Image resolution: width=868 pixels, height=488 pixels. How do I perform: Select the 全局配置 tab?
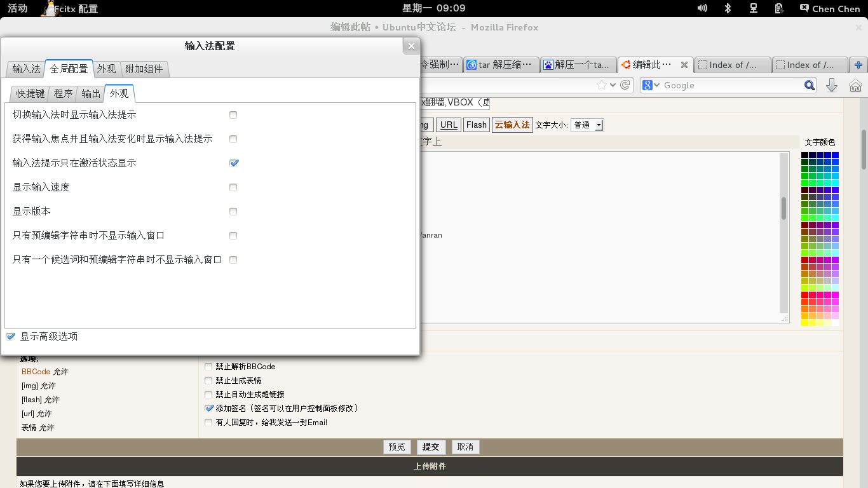pyautogui.click(x=69, y=69)
